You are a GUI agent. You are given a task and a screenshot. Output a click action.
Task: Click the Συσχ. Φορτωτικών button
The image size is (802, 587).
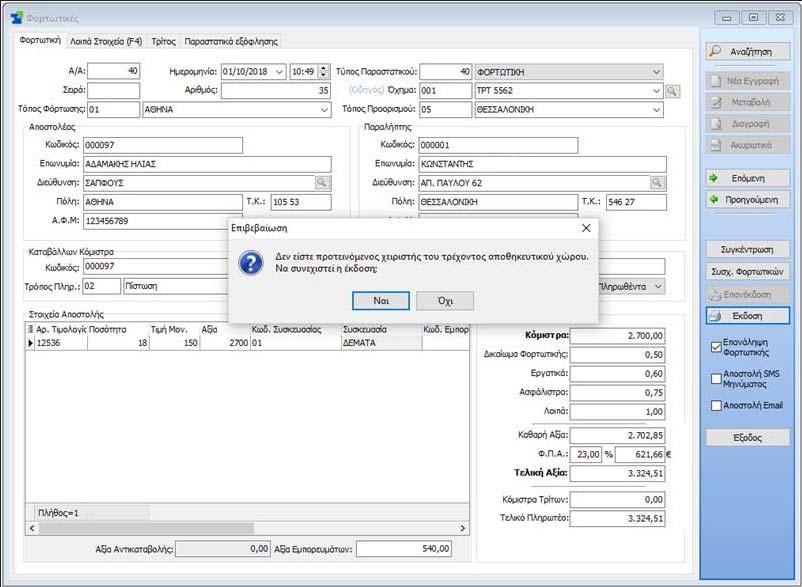click(748, 272)
